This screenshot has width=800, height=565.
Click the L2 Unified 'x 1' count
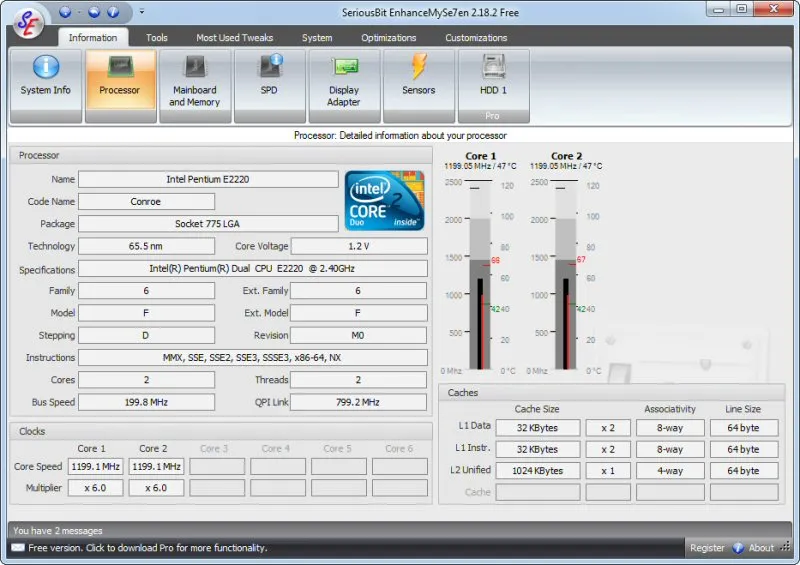point(608,471)
